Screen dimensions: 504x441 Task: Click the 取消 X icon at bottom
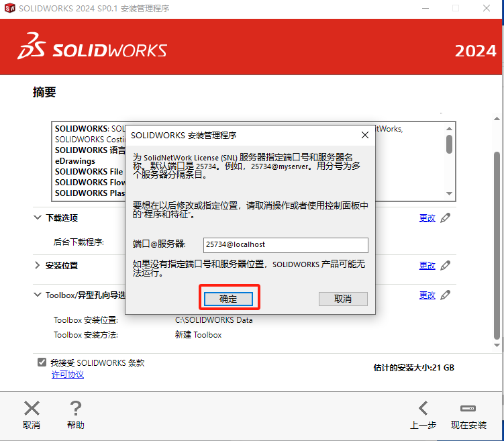click(32, 408)
